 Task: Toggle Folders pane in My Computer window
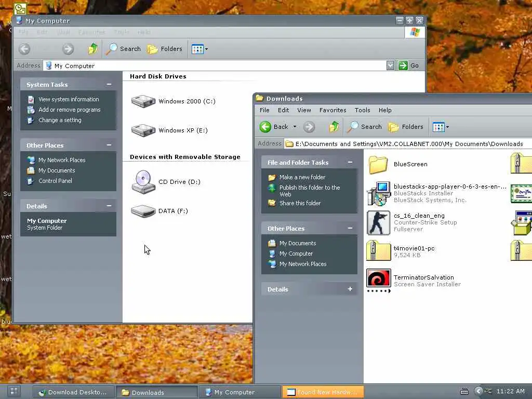click(165, 49)
